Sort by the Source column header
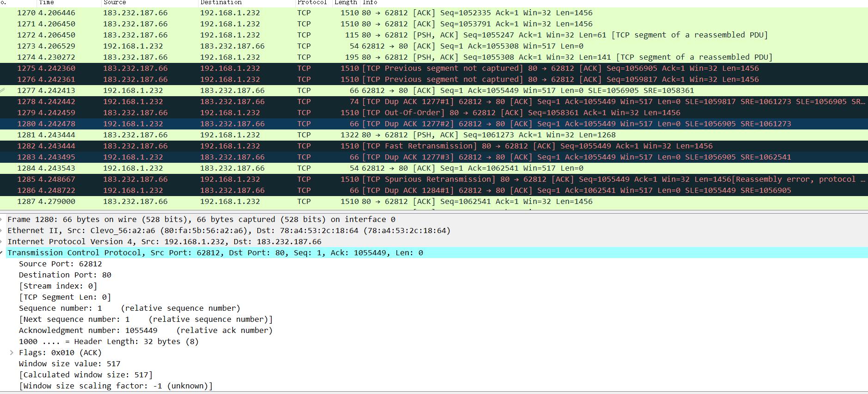 point(150,3)
